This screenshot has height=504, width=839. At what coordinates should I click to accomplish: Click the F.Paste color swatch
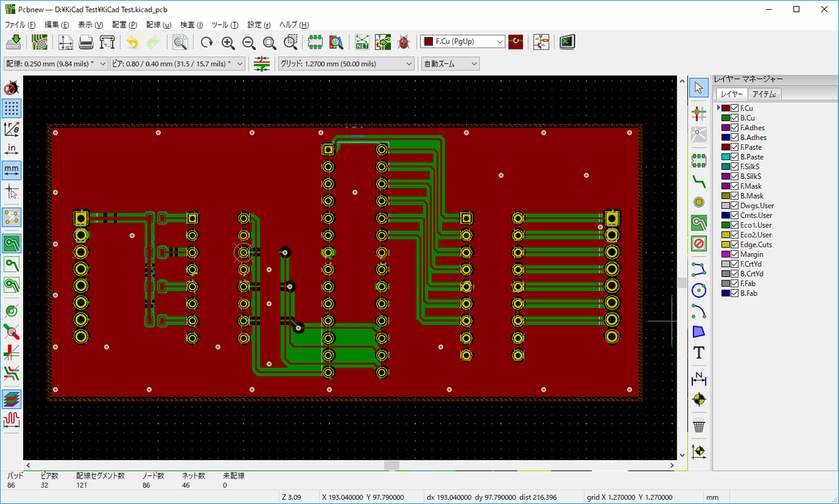726,147
